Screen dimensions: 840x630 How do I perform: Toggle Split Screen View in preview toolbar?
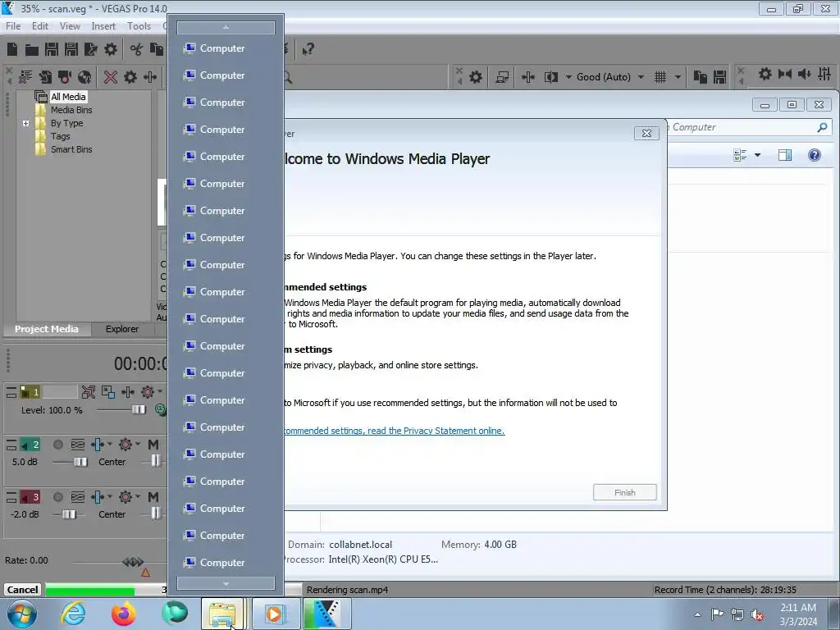[x=551, y=77]
